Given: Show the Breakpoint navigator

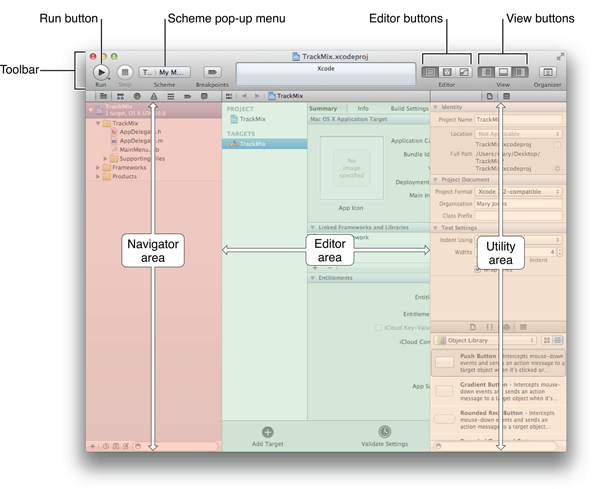Looking at the screenshot, I should [188, 96].
